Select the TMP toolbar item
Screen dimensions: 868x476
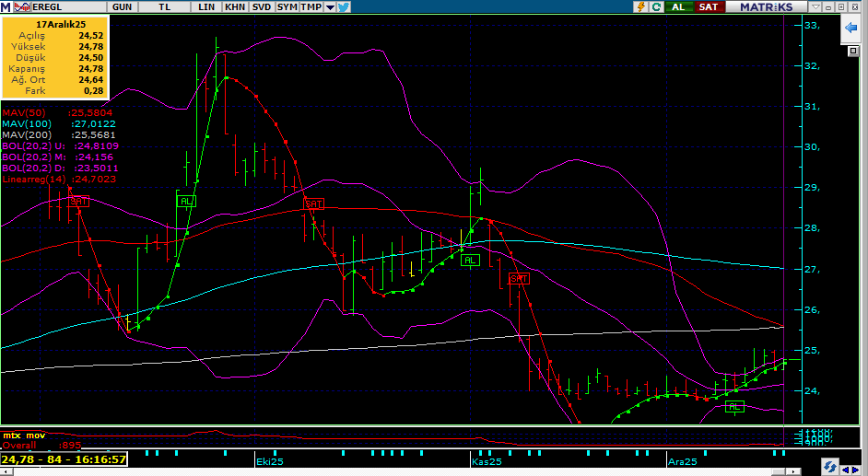click(x=311, y=6)
